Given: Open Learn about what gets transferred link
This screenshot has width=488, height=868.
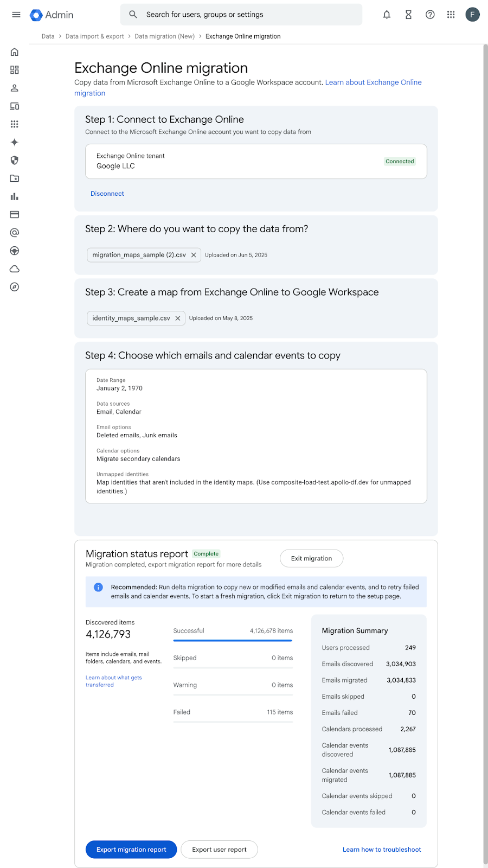Looking at the screenshot, I should click(x=113, y=681).
